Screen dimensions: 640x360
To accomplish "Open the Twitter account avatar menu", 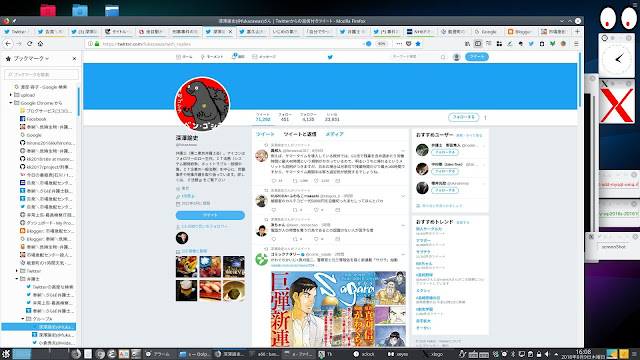I will click(456, 57).
